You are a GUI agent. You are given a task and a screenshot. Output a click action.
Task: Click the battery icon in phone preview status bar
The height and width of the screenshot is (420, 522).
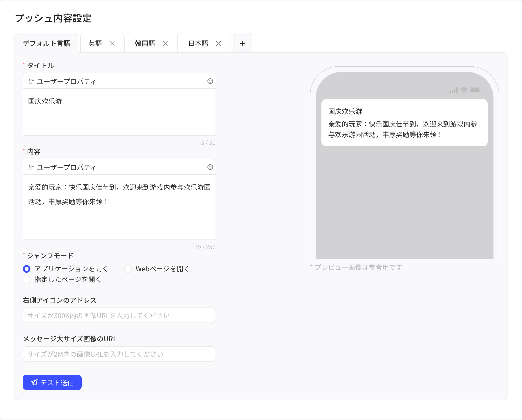coord(475,90)
